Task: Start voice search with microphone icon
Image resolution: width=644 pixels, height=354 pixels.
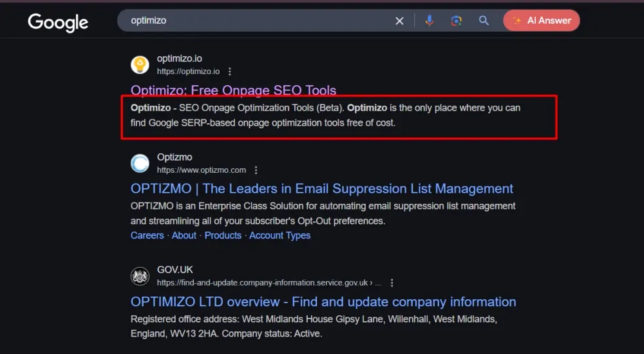Action: [x=430, y=21]
